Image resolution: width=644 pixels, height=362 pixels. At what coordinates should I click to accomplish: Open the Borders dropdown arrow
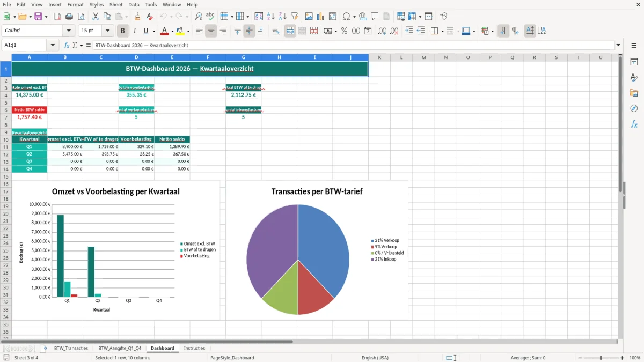coord(442,31)
